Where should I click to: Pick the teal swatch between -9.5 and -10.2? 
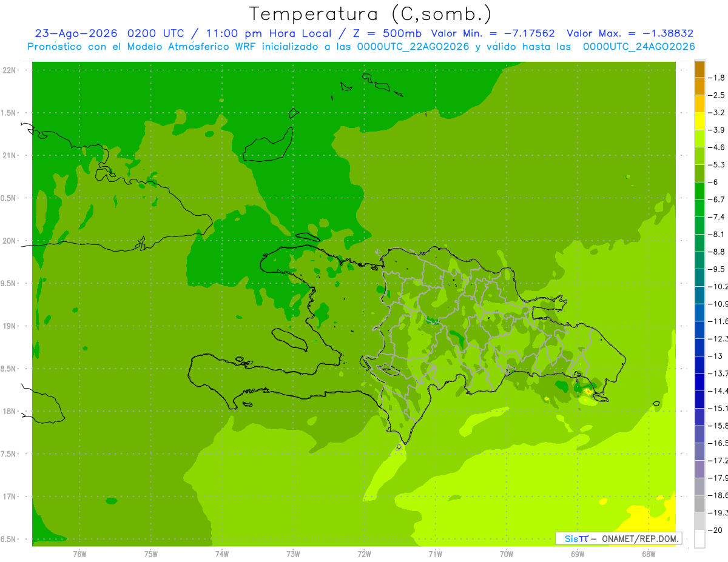[699, 278]
